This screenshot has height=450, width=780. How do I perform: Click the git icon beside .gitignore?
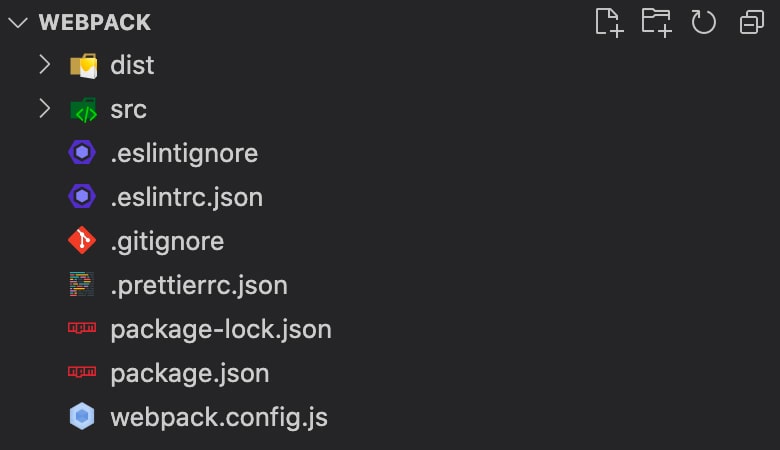click(82, 241)
